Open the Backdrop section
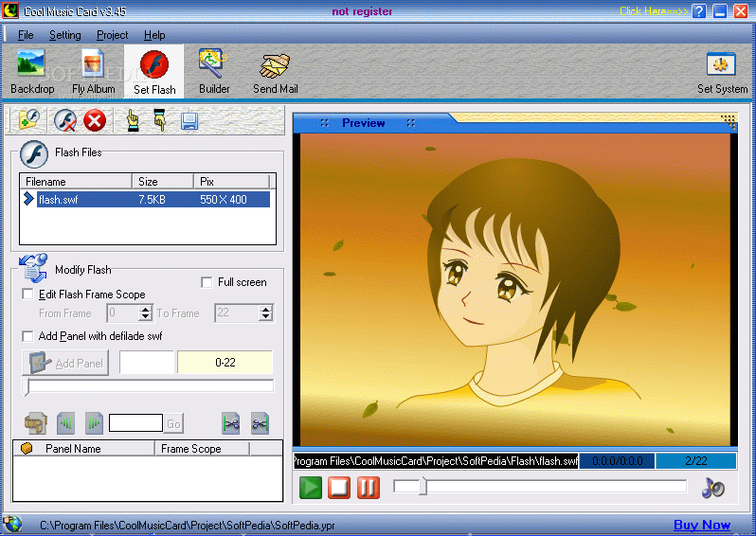 (32, 72)
